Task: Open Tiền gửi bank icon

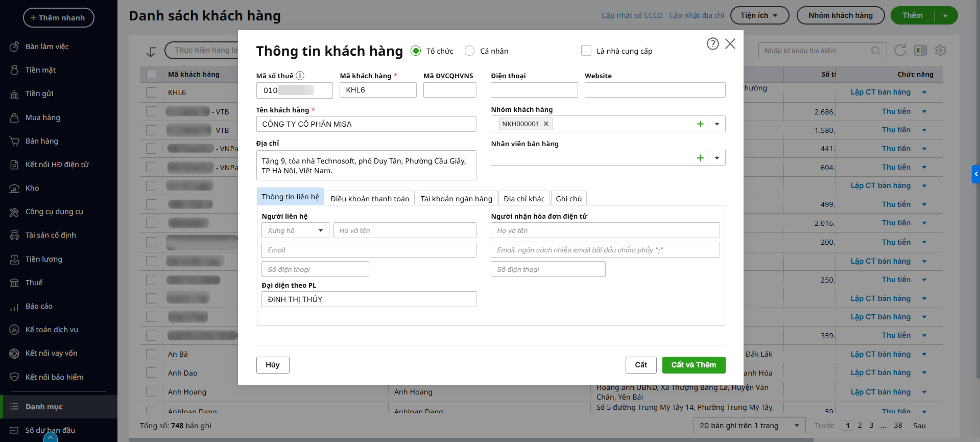Action: 14,94
